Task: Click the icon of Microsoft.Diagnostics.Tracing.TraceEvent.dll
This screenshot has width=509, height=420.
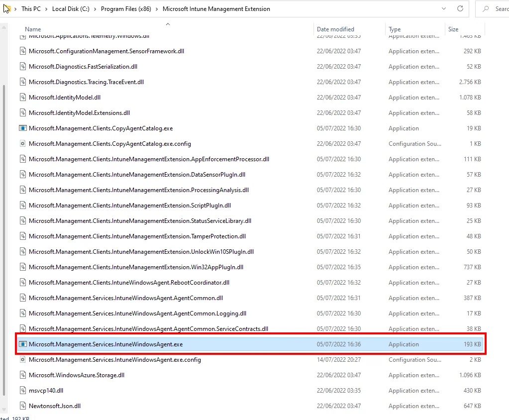Action: pos(23,82)
